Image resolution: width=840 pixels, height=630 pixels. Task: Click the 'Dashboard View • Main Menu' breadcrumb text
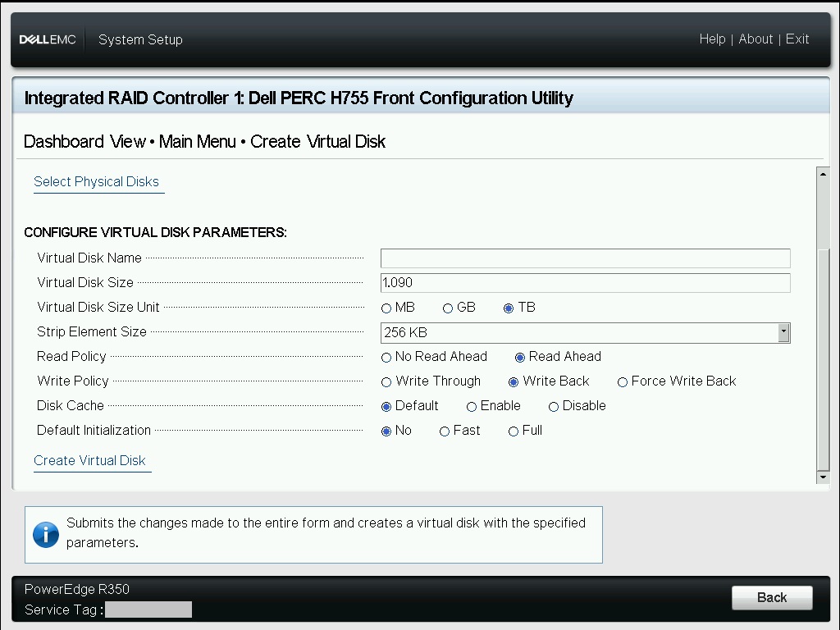click(x=130, y=141)
